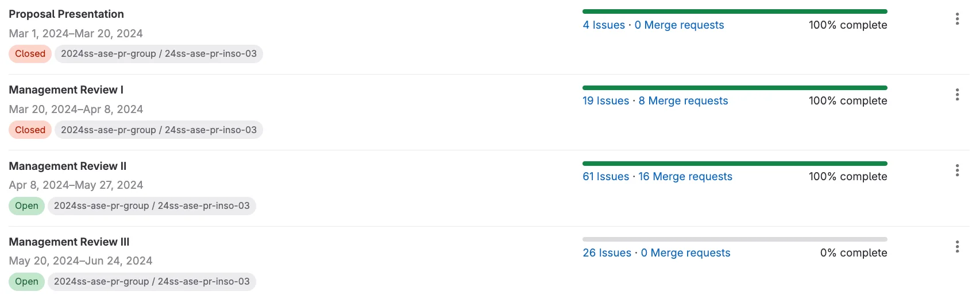This screenshot has height=303, width=980.
Task: View the 26 Issues link
Action: (607, 253)
